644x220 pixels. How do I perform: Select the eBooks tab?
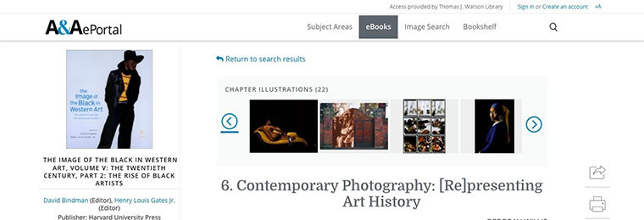tap(378, 27)
